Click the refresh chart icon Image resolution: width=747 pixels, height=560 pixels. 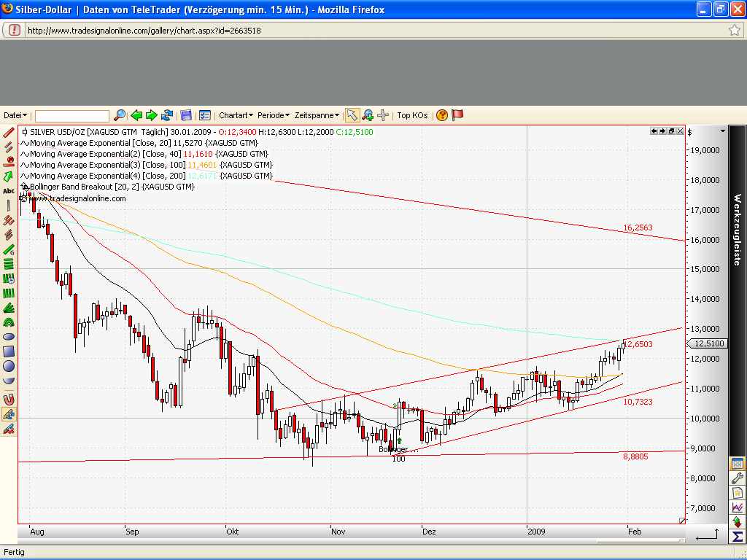167,115
